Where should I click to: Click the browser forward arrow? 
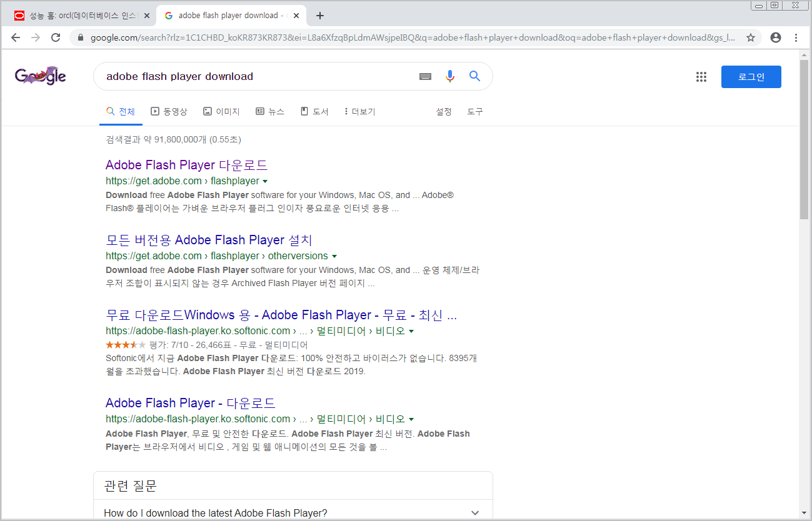[36, 37]
